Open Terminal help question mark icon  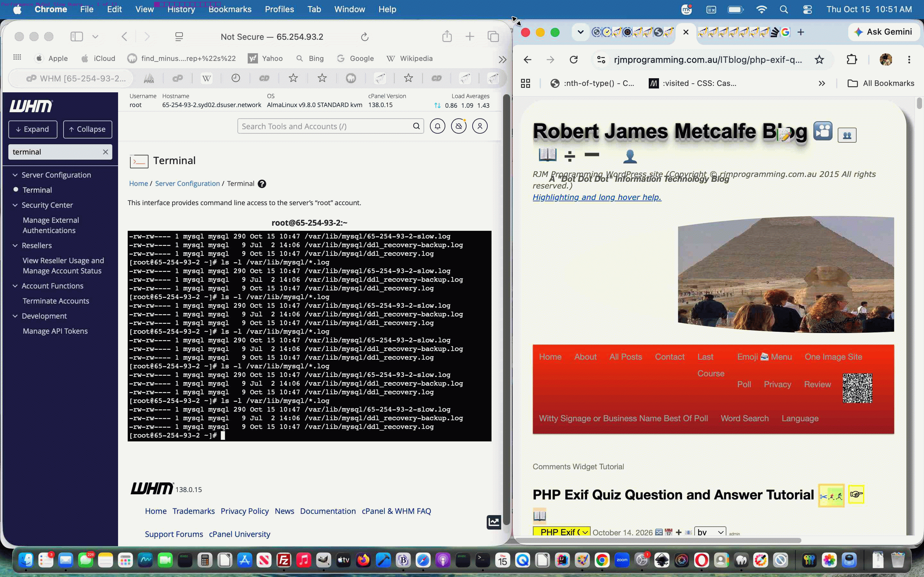(x=262, y=184)
